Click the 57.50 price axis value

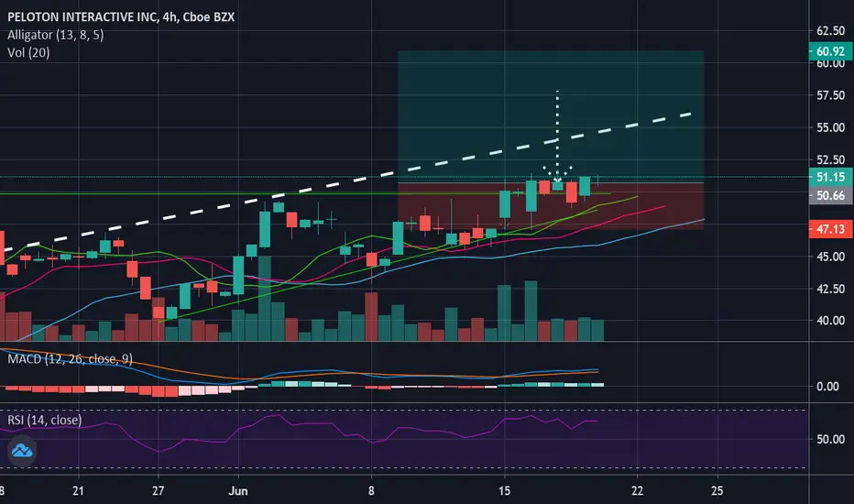(x=830, y=95)
